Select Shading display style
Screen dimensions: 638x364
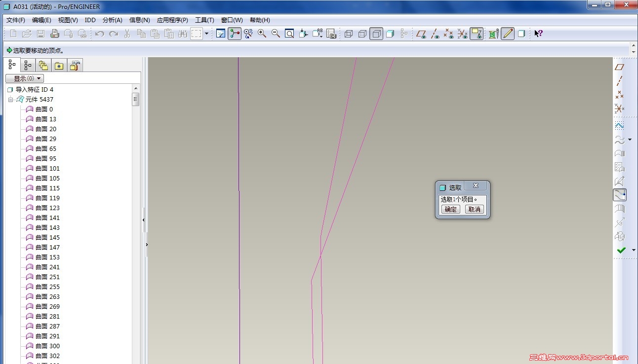390,34
